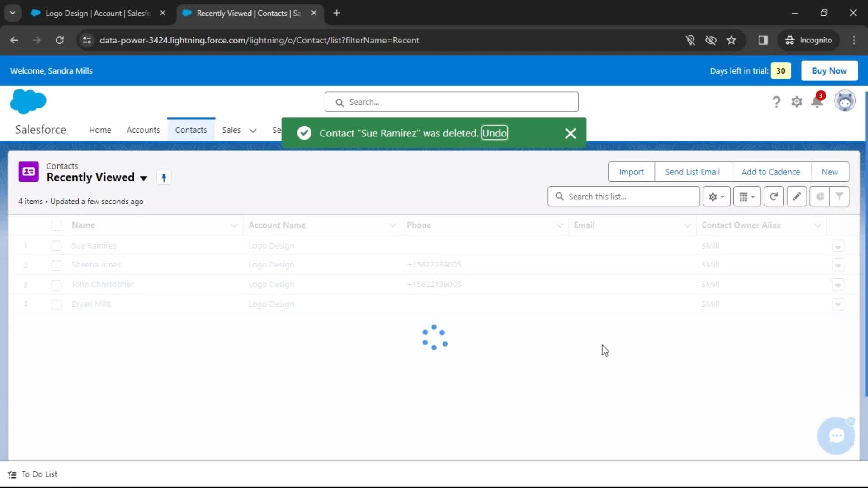Open the tab search dropdown arrow

pos(13,13)
